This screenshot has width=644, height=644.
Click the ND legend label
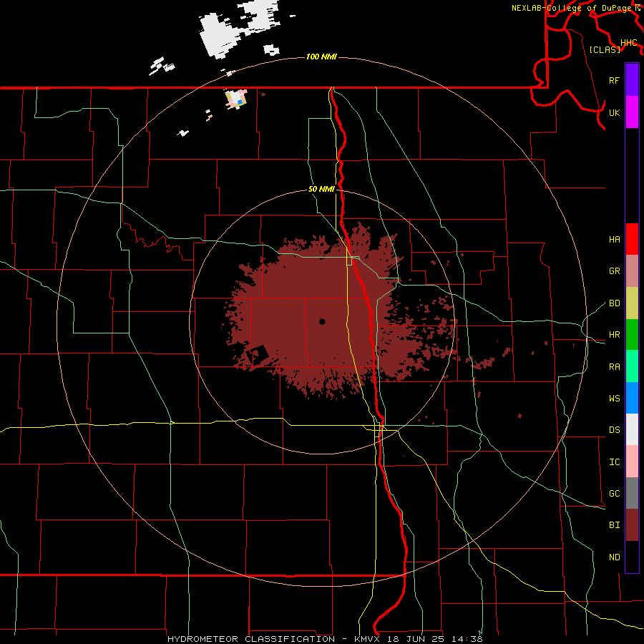[x=614, y=557]
